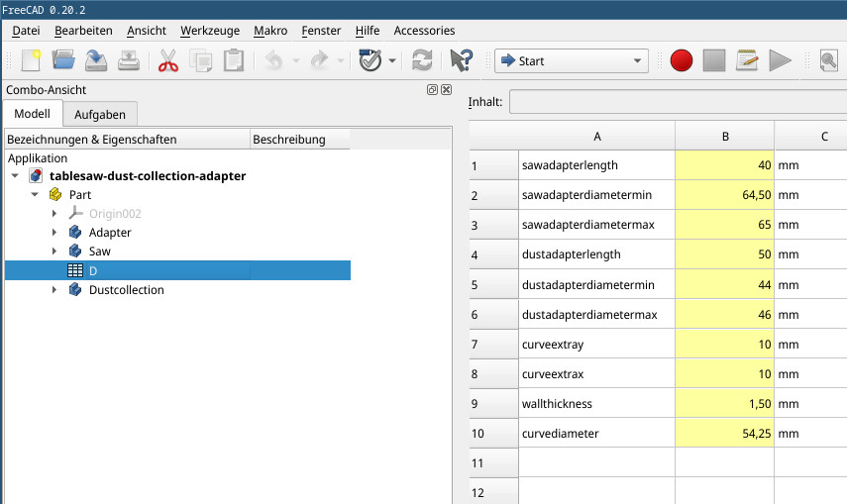Select yellow cell with value 54,25
The image size is (847, 504).
(725, 433)
